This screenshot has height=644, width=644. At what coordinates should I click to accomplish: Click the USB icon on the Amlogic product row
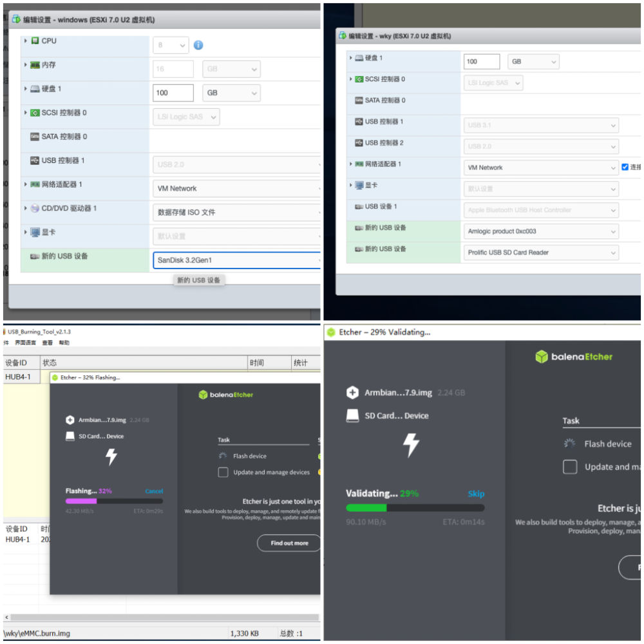(359, 227)
